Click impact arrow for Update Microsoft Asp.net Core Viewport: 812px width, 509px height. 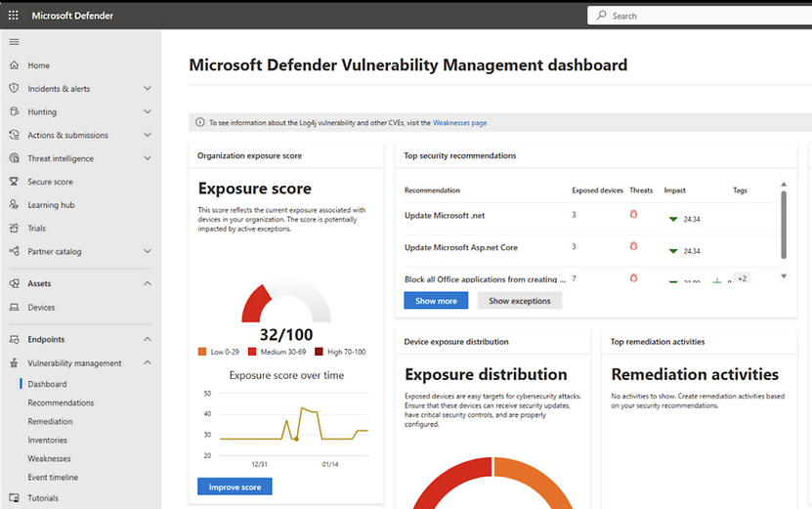pos(673,251)
